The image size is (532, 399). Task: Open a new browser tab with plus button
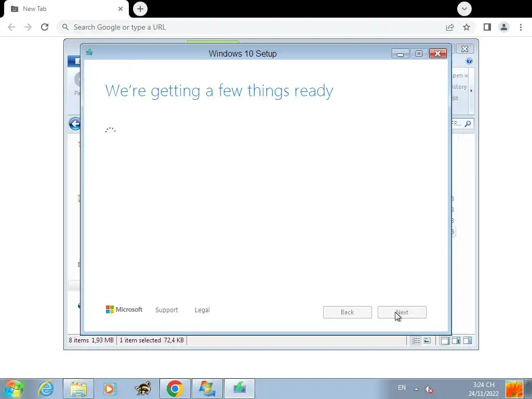coord(140,9)
